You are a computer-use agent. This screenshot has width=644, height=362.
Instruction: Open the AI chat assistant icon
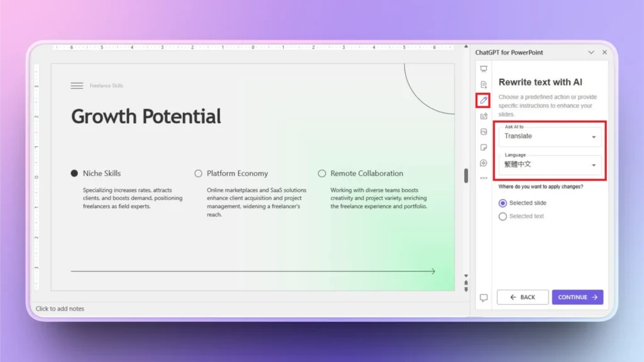point(483,163)
